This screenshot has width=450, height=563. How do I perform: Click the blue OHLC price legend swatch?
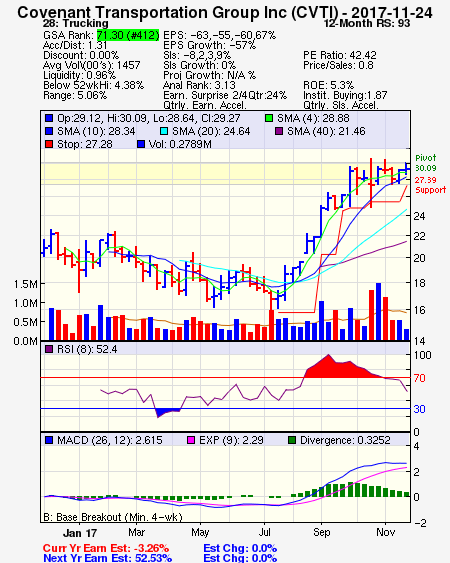(x=49, y=118)
